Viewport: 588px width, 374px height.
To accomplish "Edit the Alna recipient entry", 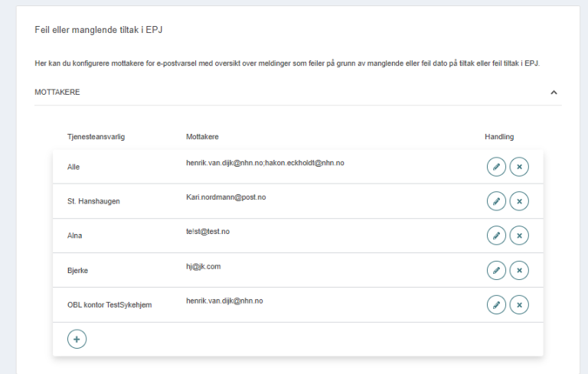I will [496, 236].
